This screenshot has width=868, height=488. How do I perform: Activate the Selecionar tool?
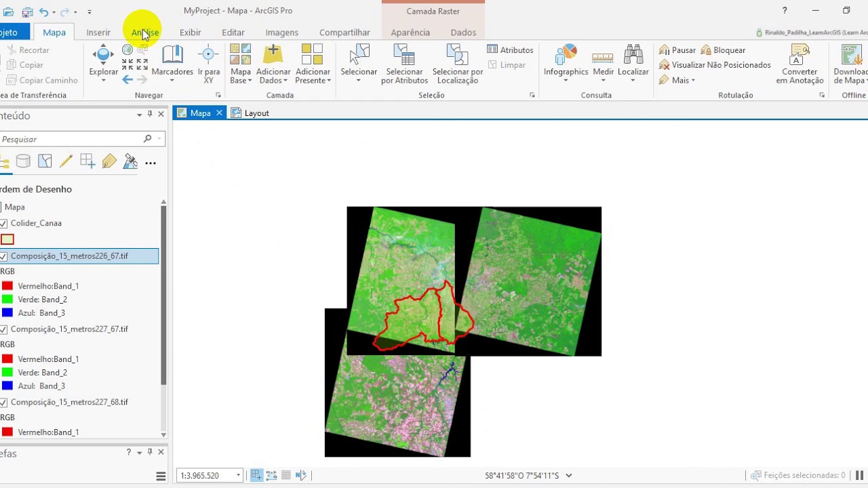click(359, 63)
